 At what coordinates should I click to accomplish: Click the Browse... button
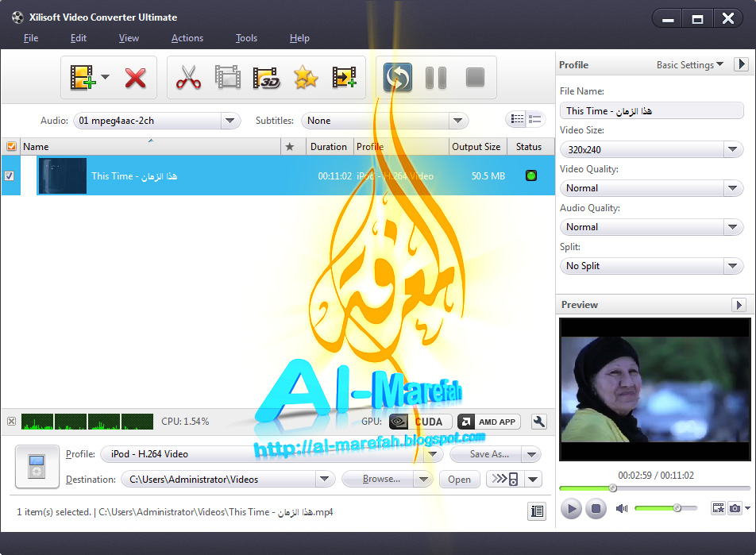pos(377,479)
